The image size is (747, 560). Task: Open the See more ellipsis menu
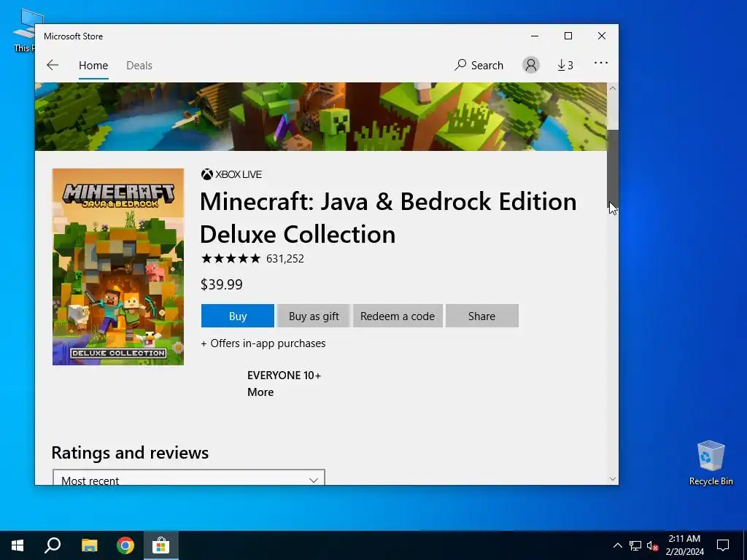click(601, 63)
